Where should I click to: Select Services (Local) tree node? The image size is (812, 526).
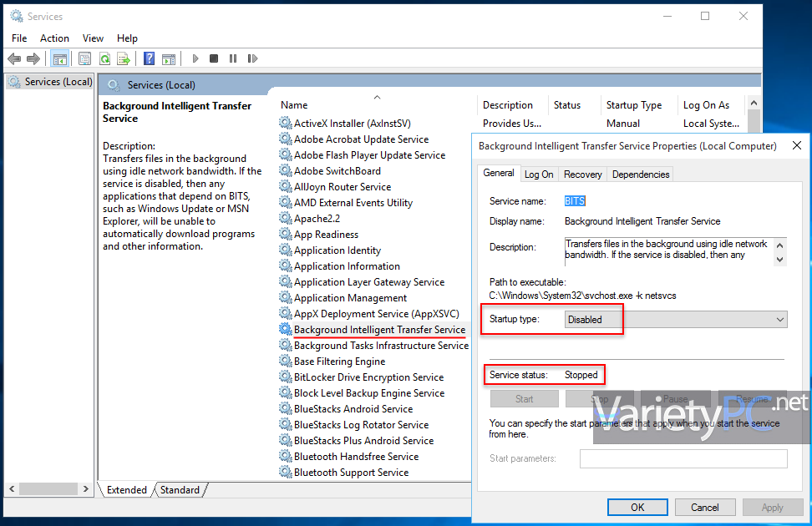point(51,82)
